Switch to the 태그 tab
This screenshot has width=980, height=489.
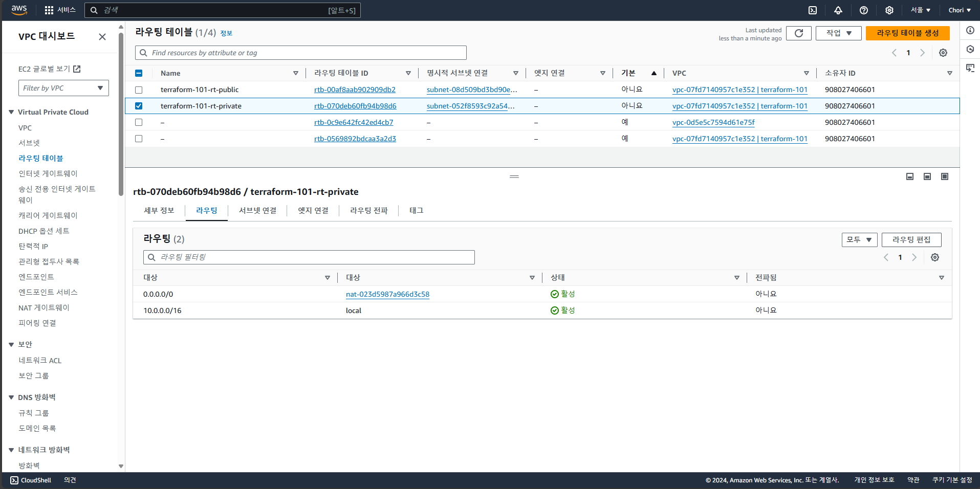coord(417,211)
